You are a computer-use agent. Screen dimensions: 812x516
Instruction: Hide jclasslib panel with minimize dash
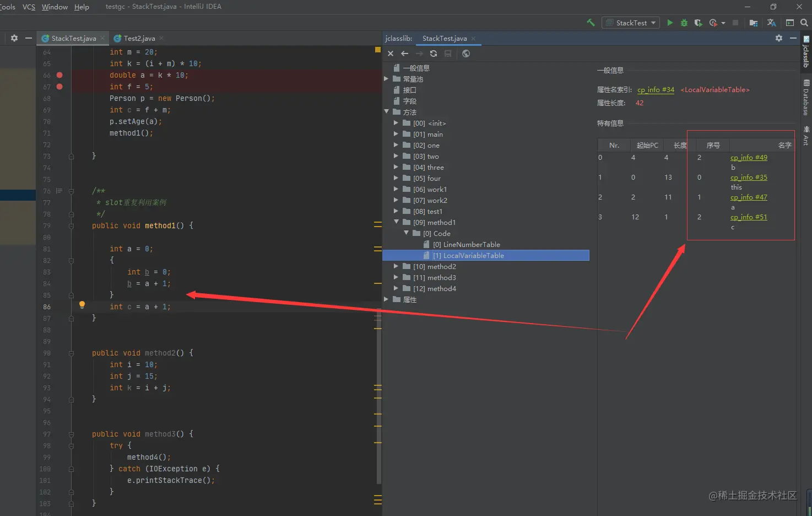[793, 38]
